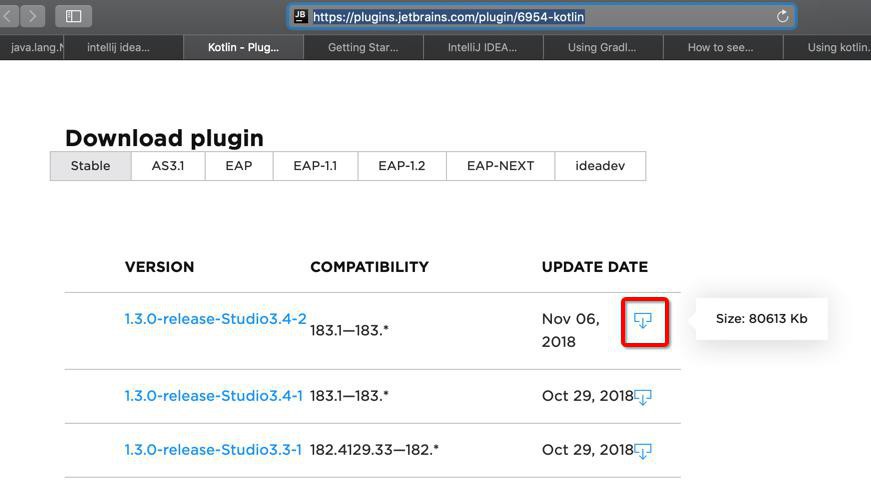Select the EAP channel tab
Screen dimensions: 871x482
click(x=239, y=166)
